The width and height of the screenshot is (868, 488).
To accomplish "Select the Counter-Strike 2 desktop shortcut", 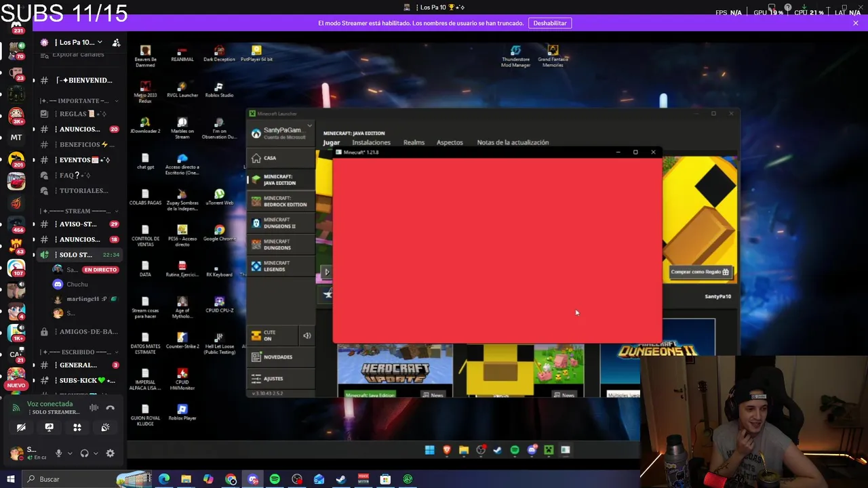I will [182, 341].
